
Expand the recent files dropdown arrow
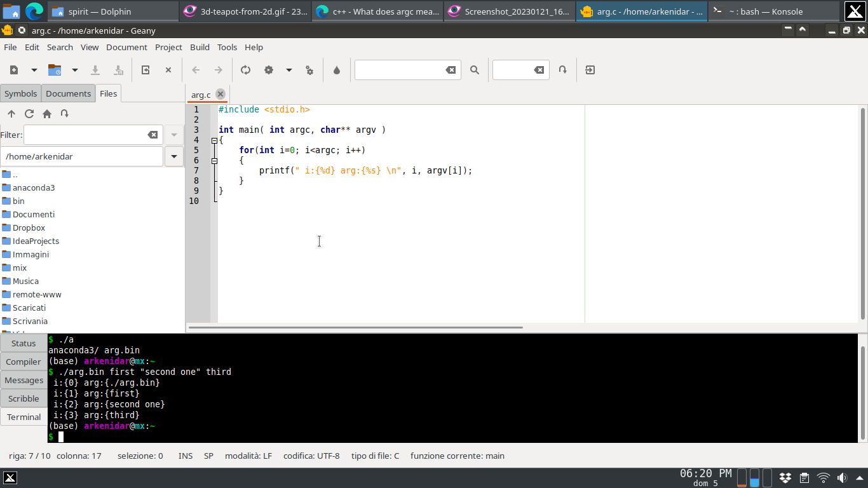[x=75, y=70]
